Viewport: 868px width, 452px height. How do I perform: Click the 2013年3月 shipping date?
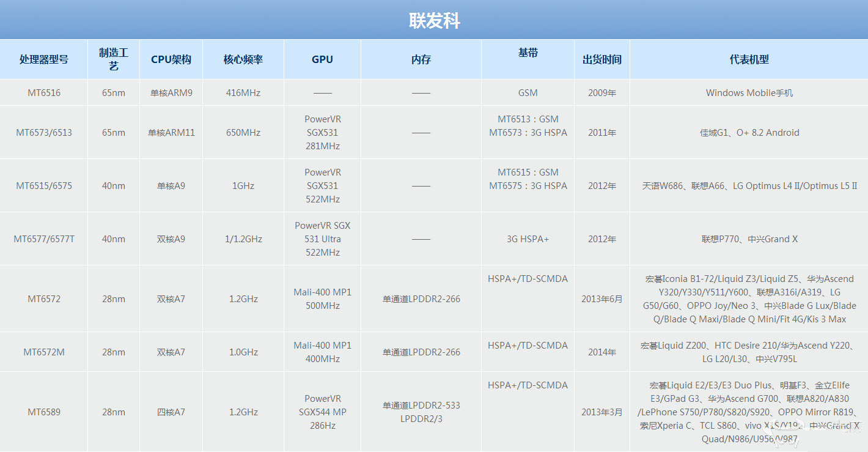[602, 412]
